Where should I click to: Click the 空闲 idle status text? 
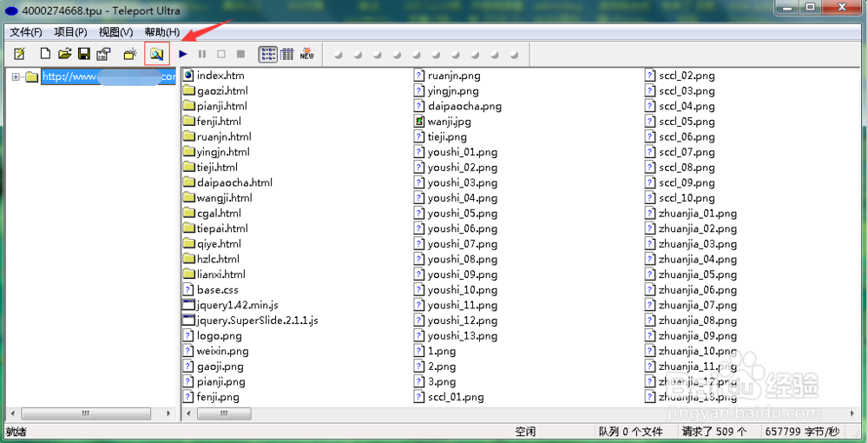tap(525, 432)
